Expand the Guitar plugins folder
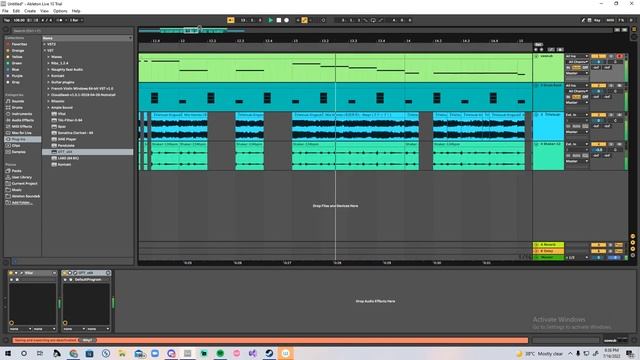This screenshot has width=640, height=360. [x=49, y=82]
